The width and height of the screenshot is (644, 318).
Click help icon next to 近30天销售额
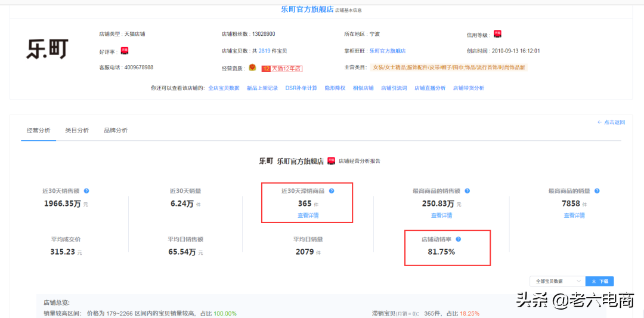(x=86, y=191)
